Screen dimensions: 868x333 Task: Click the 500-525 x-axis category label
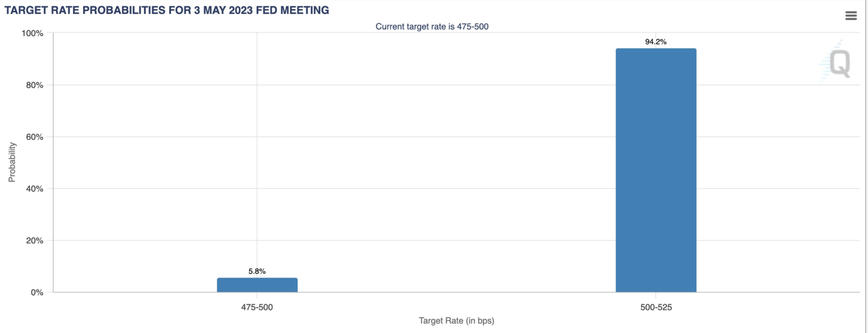(x=656, y=307)
